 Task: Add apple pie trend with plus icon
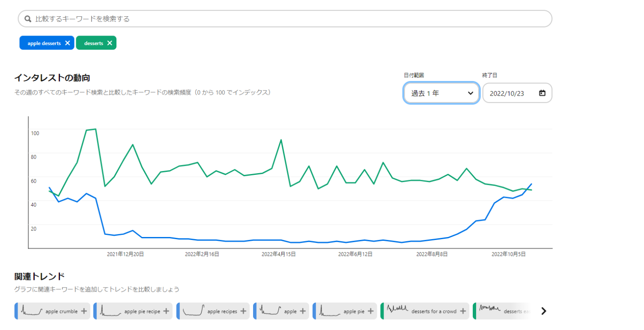click(x=370, y=311)
